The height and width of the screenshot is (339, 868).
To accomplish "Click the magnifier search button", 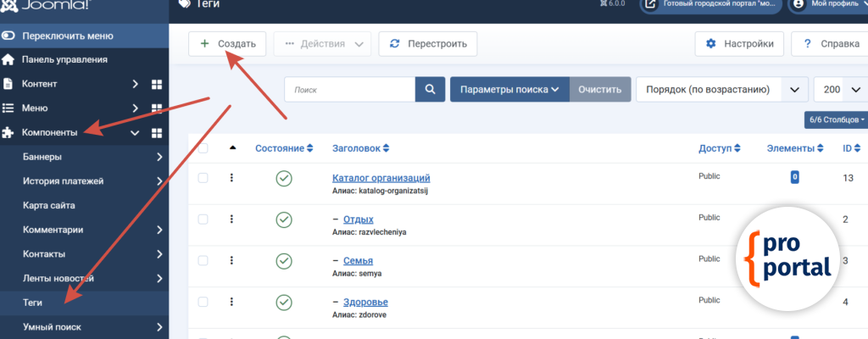I will point(430,89).
